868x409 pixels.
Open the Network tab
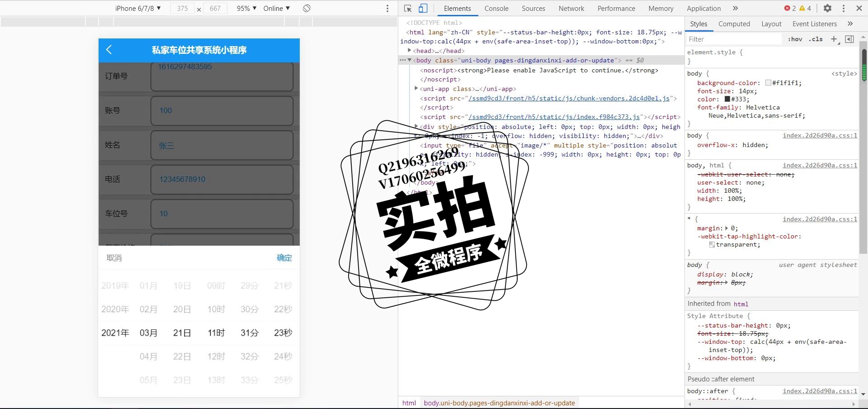pyautogui.click(x=571, y=8)
